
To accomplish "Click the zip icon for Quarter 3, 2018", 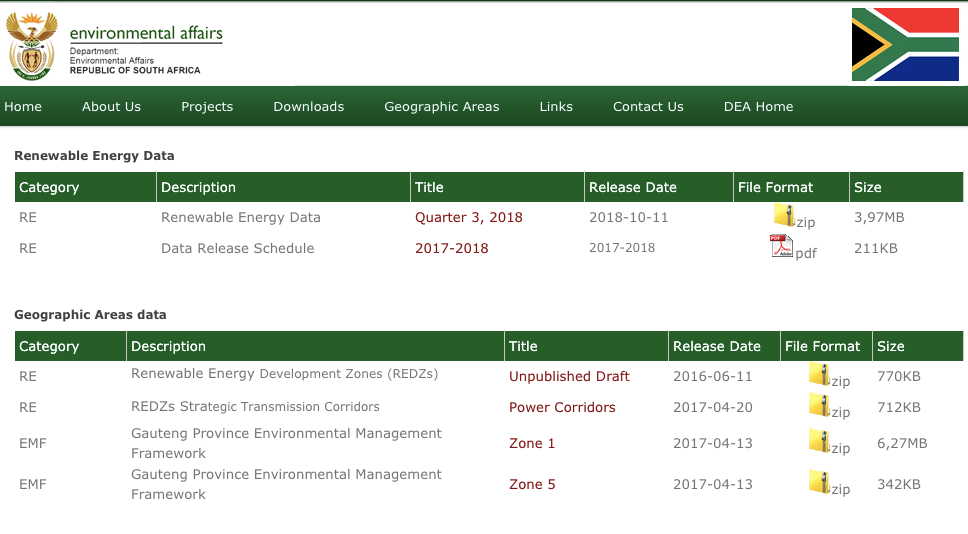I will [784, 215].
